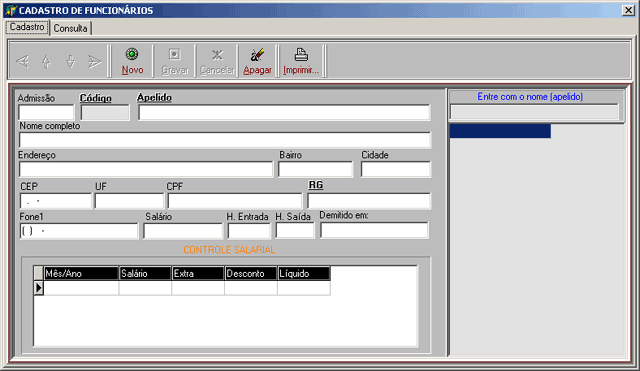
Task: Focus the CPF input field
Action: 235,201
